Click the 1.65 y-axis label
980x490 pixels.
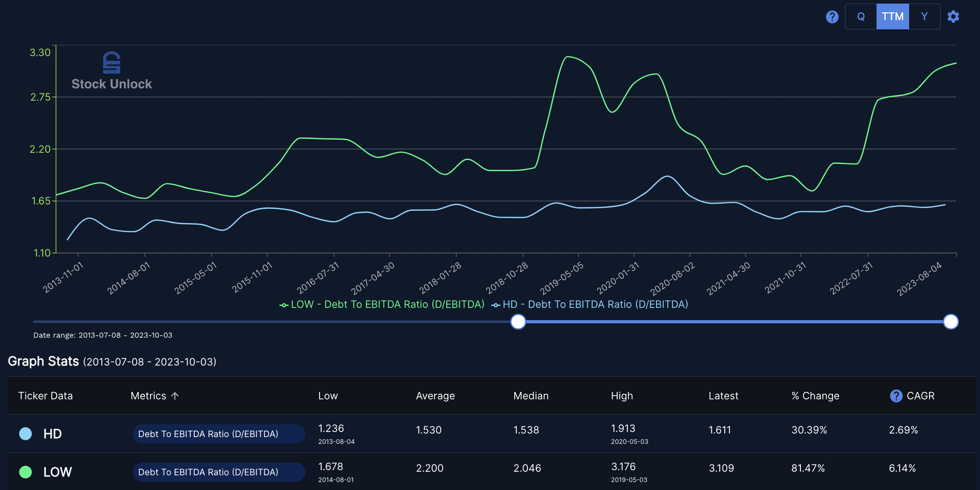(x=41, y=201)
